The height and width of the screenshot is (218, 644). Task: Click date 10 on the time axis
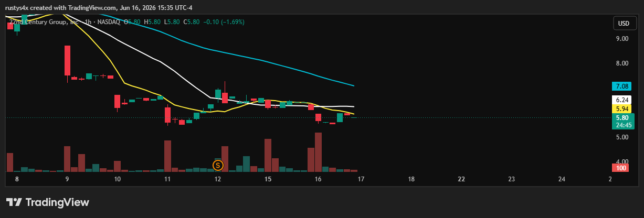click(x=117, y=179)
